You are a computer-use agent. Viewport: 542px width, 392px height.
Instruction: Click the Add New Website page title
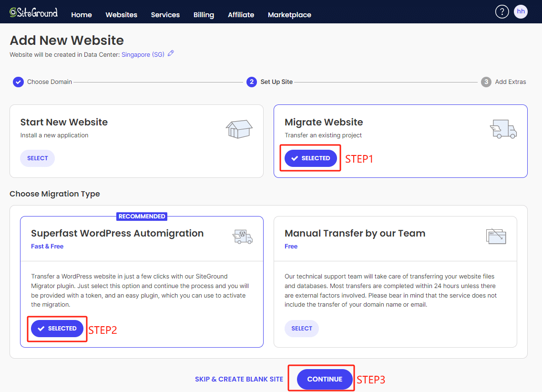point(67,41)
